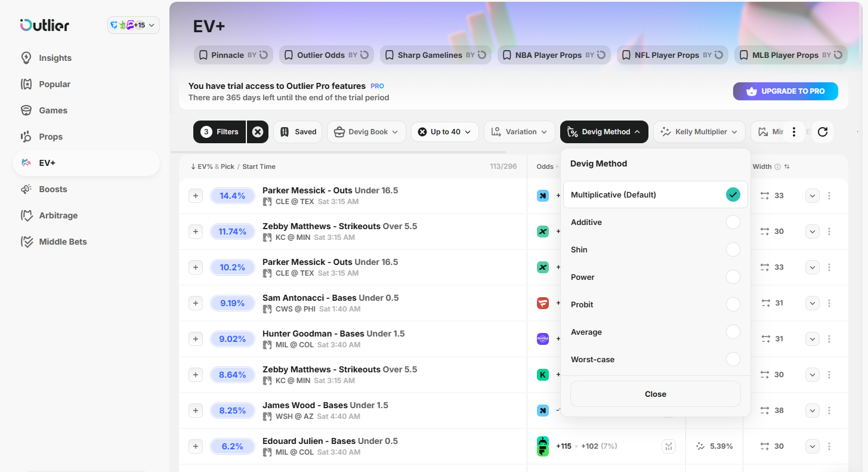Expand the Variation dropdown

519,132
